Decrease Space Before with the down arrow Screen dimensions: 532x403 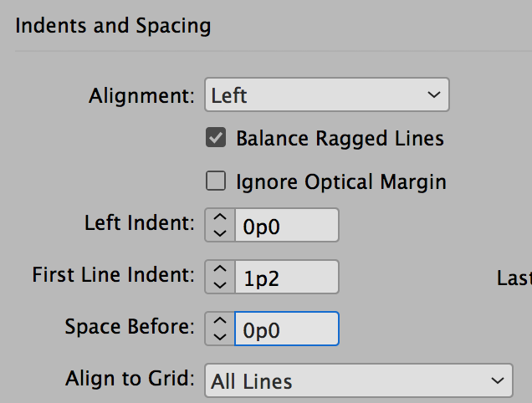[x=220, y=335]
